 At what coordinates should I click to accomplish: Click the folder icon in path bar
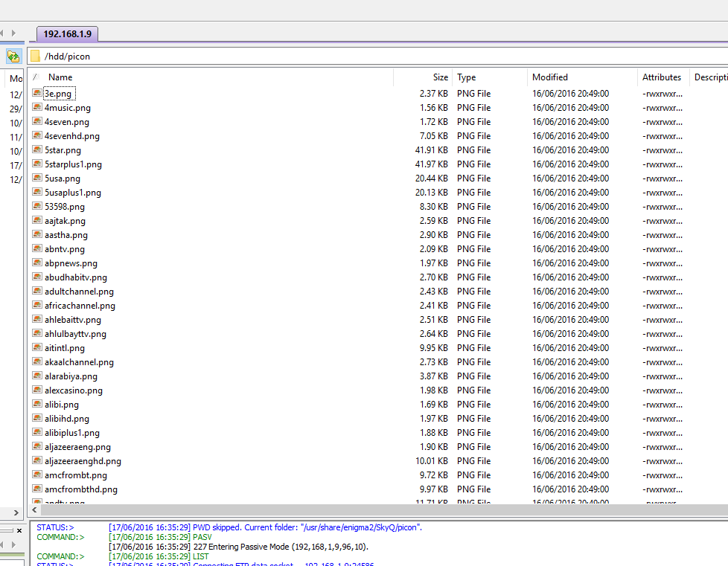point(35,57)
